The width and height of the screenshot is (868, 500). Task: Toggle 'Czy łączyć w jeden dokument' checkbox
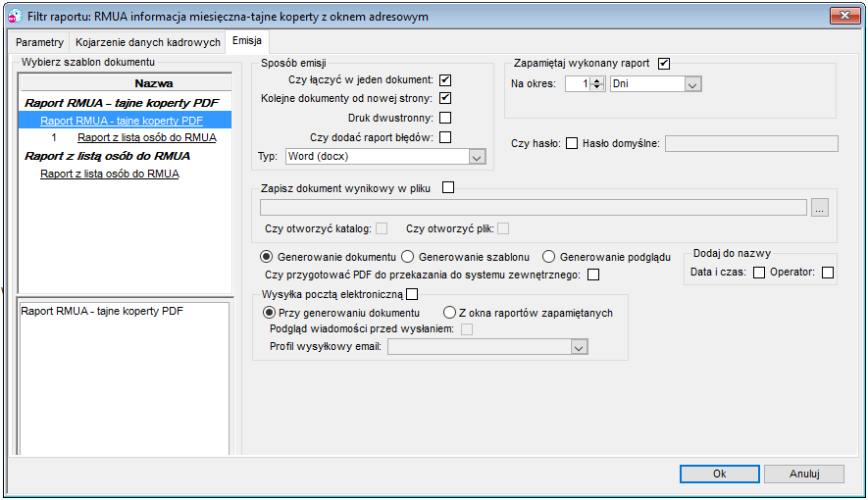(x=445, y=80)
